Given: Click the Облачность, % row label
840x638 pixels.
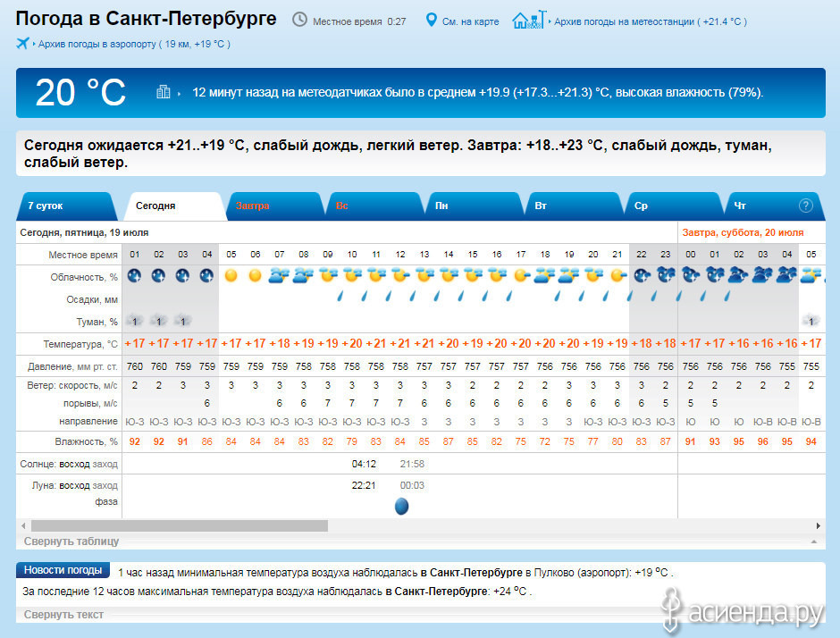Looking at the screenshot, I should click(84, 277).
